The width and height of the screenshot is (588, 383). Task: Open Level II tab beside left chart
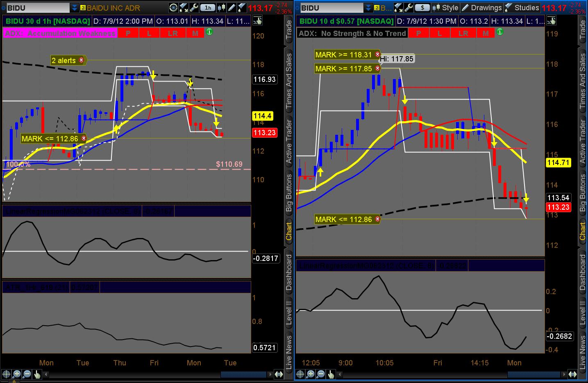289,313
